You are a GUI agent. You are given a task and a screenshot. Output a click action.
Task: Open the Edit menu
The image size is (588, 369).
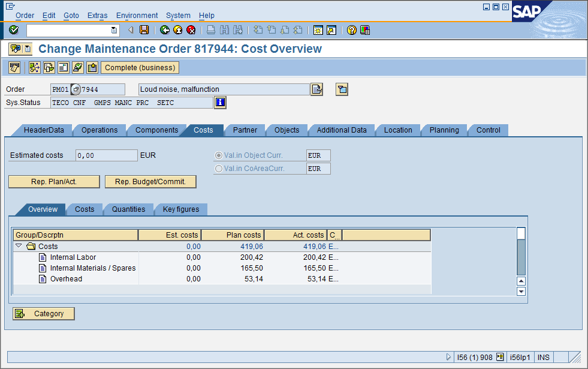pos(49,16)
